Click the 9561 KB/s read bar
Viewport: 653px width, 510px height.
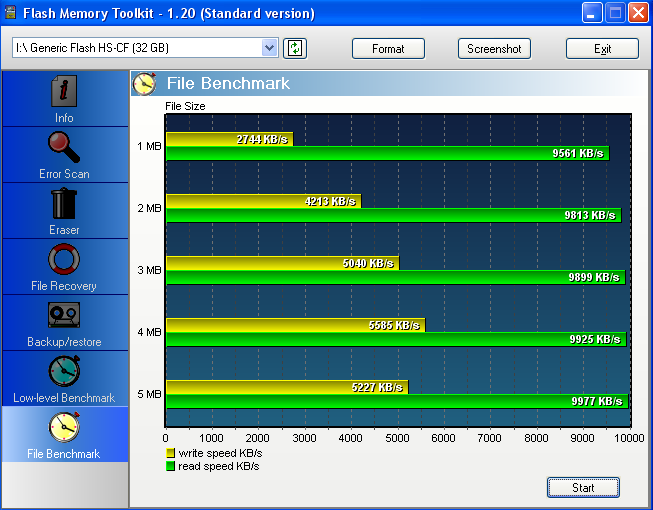(388, 153)
